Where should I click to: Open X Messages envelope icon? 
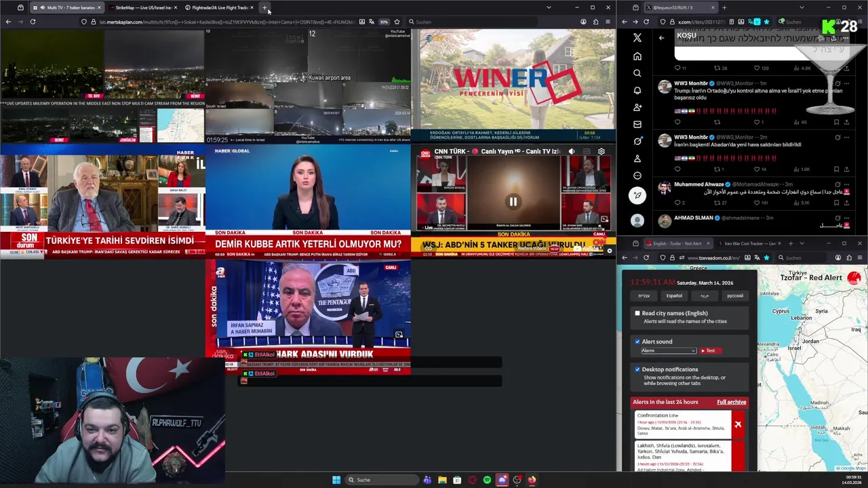click(x=637, y=124)
